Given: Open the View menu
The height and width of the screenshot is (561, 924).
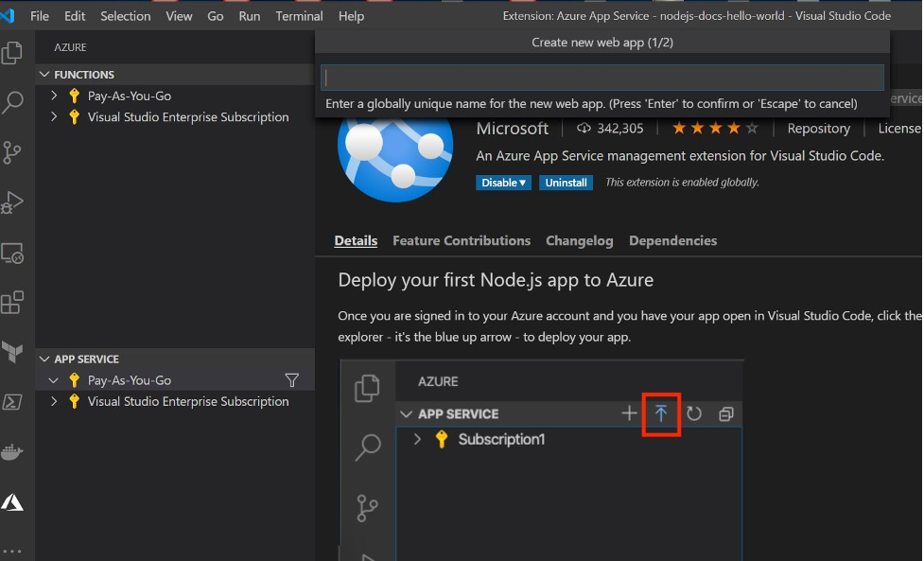Looking at the screenshot, I should 179,16.
